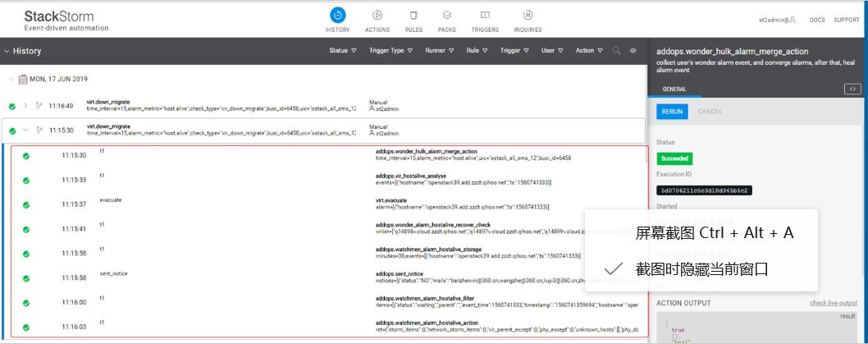Click green status check of addops.vir_hostalive_analyse row
Image resolution: width=868 pixels, height=344 pixels.
click(x=26, y=181)
